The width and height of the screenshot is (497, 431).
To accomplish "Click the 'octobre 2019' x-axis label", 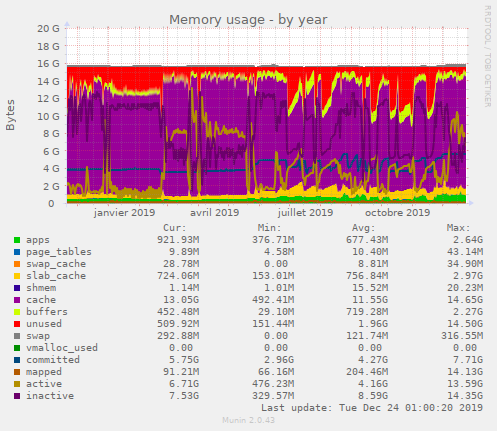I will click(x=397, y=213).
